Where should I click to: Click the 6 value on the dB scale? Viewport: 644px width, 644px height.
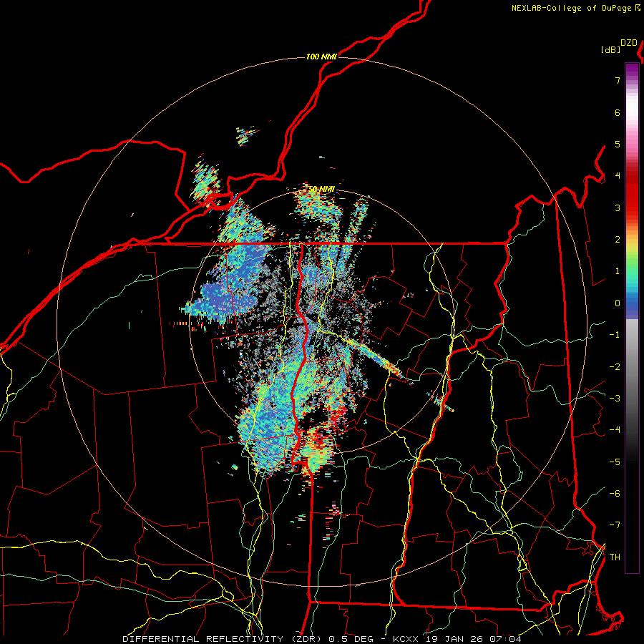618,112
